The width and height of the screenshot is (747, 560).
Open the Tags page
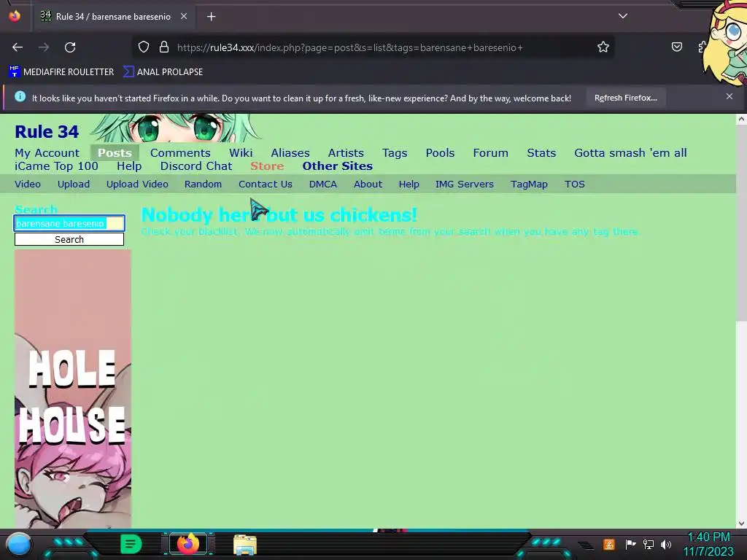click(395, 153)
